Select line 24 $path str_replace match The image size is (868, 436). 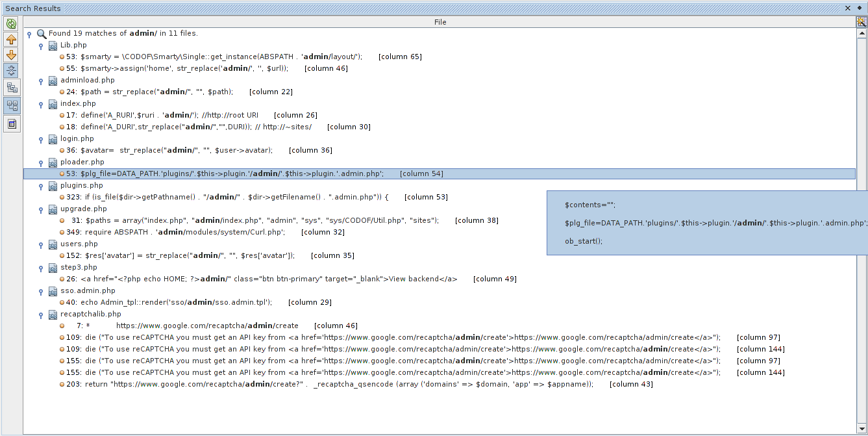coord(176,92)
